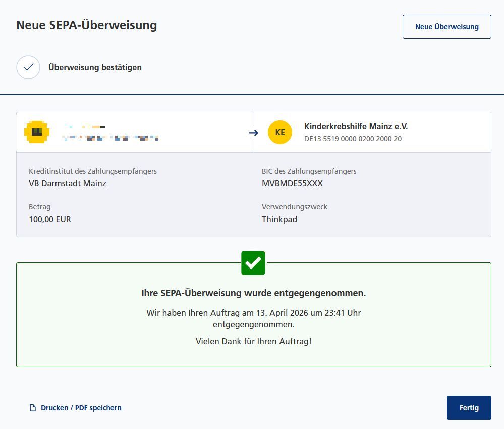This screenshot has width=504, height=429.
Task: Click the amount 100,00 EUR
Action: (x=50, y=219)
